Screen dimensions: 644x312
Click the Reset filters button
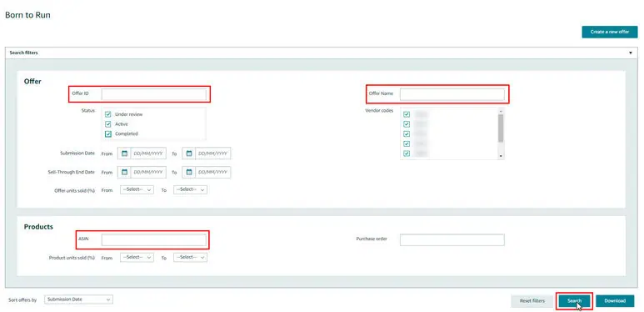click(532, 301)
